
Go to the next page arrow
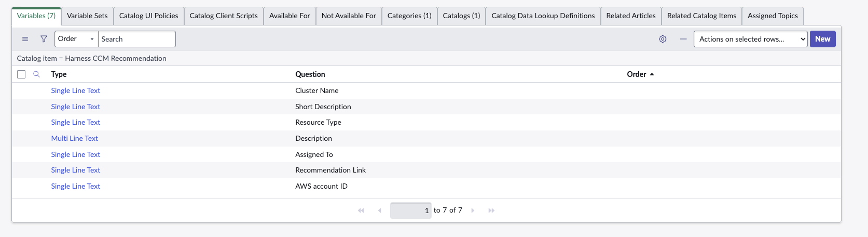tap(473, 210)
